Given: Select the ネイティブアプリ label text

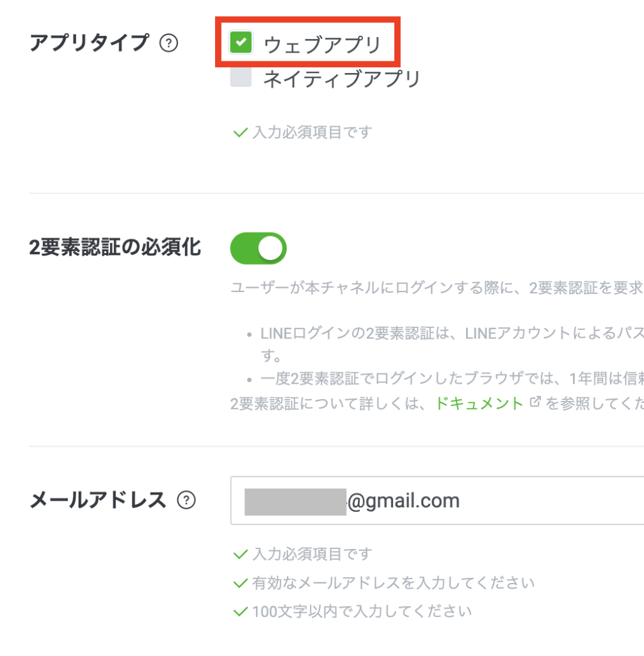Looking at the screenshot, I should pyautogui.click(x=342, y=79).
